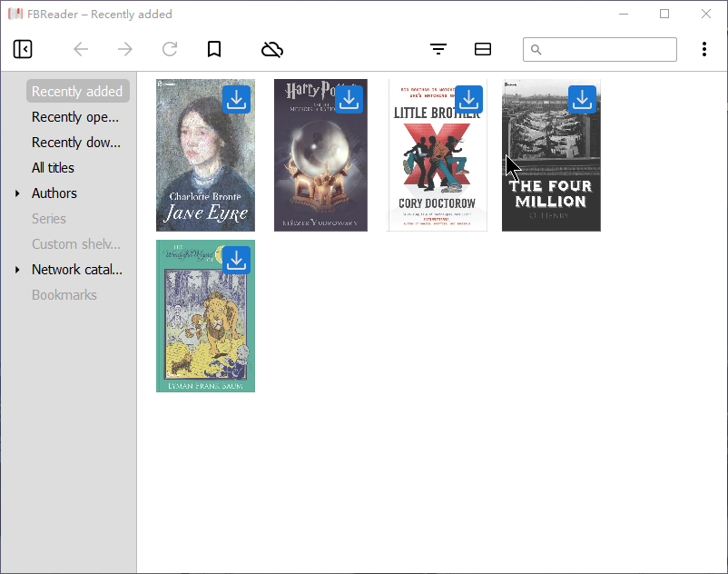Expand the Authors tree node
Viewport: 728px width, 574px height.
coord(17,193)
